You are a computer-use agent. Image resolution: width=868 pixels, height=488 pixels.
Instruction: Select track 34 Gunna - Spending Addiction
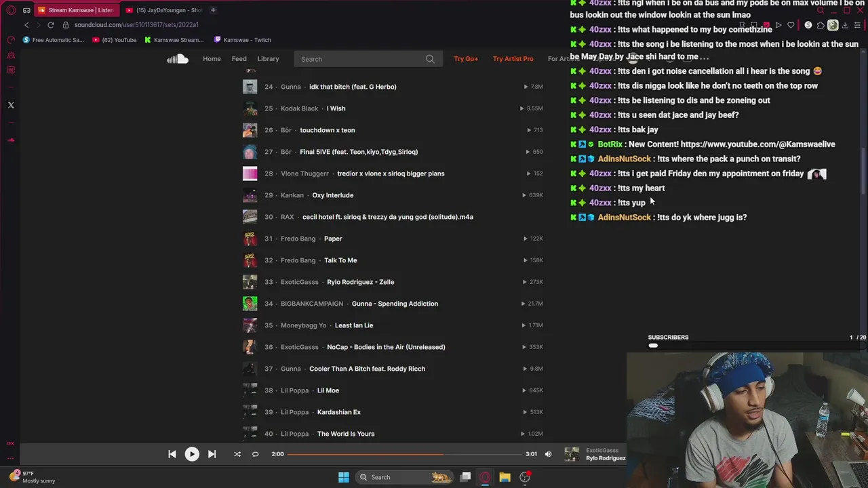tap(393, 304)
